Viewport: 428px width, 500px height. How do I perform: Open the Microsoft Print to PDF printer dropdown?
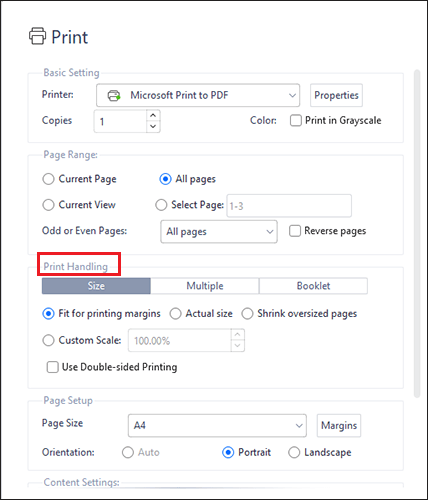(x=198, y=95)
